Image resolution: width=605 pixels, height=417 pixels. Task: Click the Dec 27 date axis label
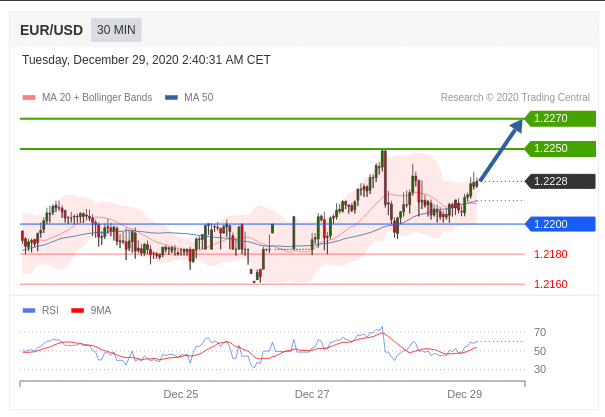click(312, 394)
